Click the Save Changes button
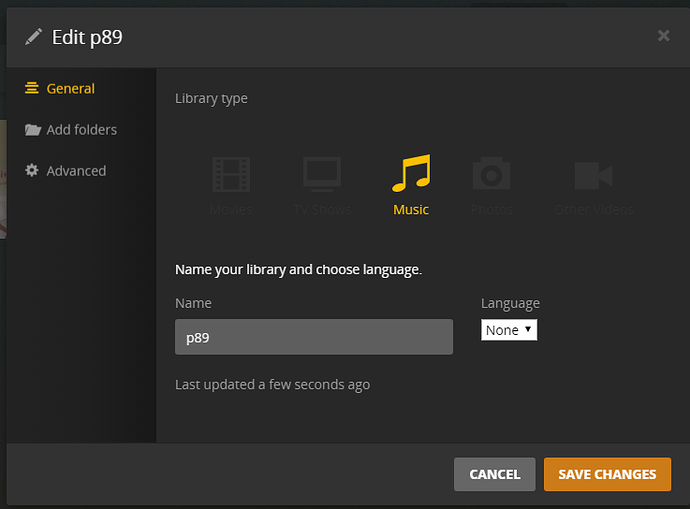This screenshot has height=509, width=690. click(607, 474)
